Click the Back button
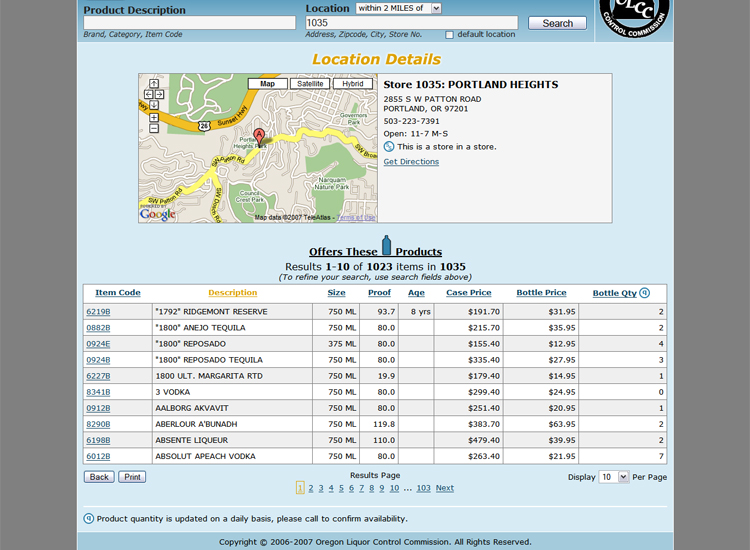 (x=99, y=477)
